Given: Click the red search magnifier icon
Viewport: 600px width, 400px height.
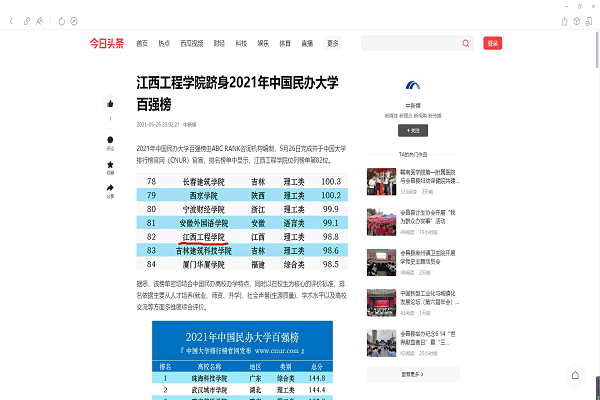Looking at the screenshot, I should click(466, 43).
